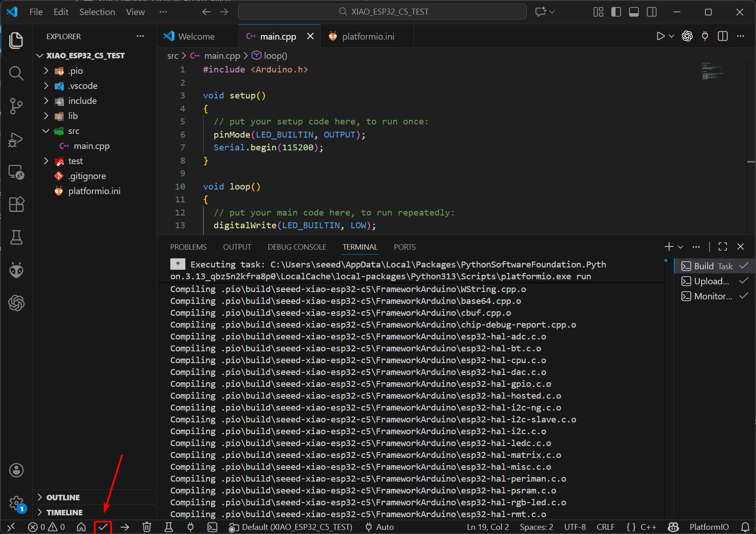
Task: Open the PlatformIO alien head sidebar icon
Action: [16, 270]
